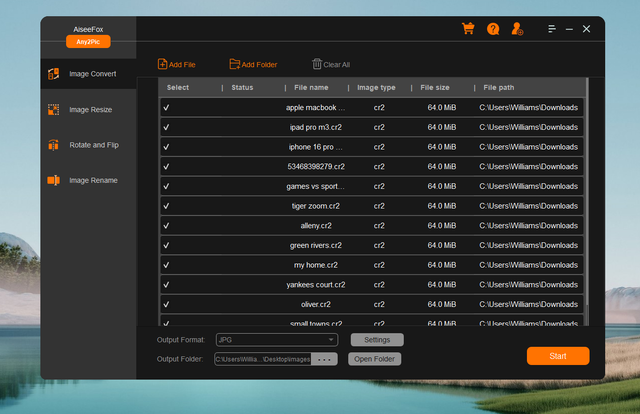Click the file list vertical scrollbar
640x414 pixels.
pyautogui.click(x=587, y=192)
